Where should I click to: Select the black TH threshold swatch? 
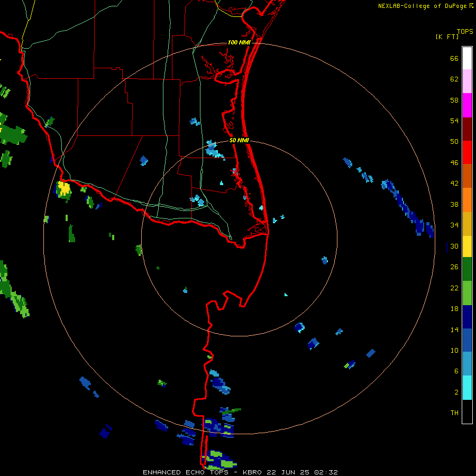pos(467,411)
